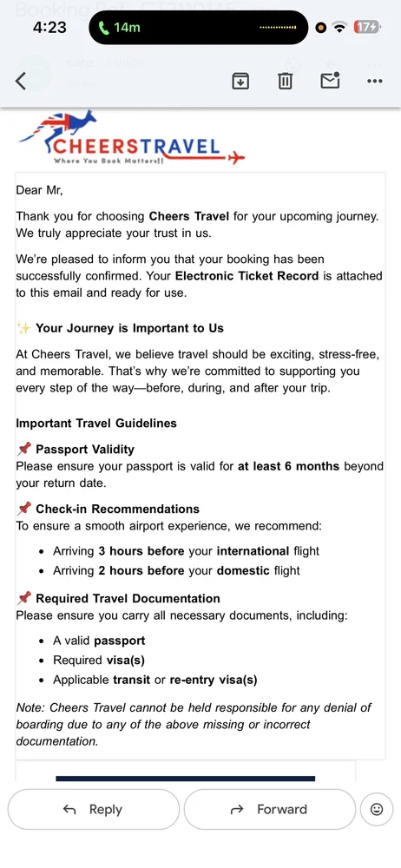This screenshot has width=401, height=868.
Task: Tap the Wi-Fi status icon
Action: coord(339,27)
